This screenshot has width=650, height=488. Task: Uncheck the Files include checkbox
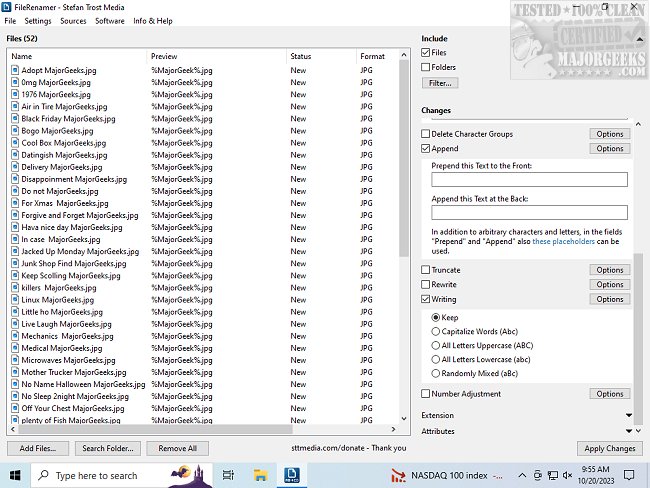[425, 53]
